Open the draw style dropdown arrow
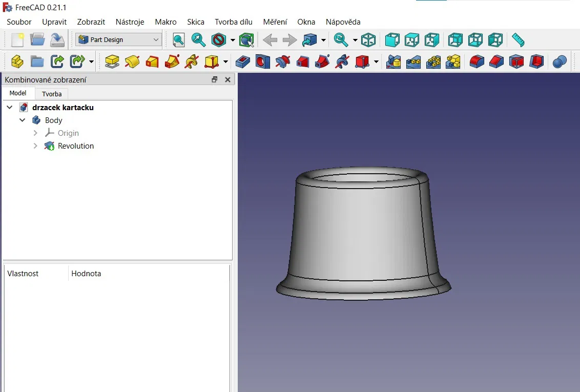The width and height of the screenshot is (580, 392). [x=233, y=40]
